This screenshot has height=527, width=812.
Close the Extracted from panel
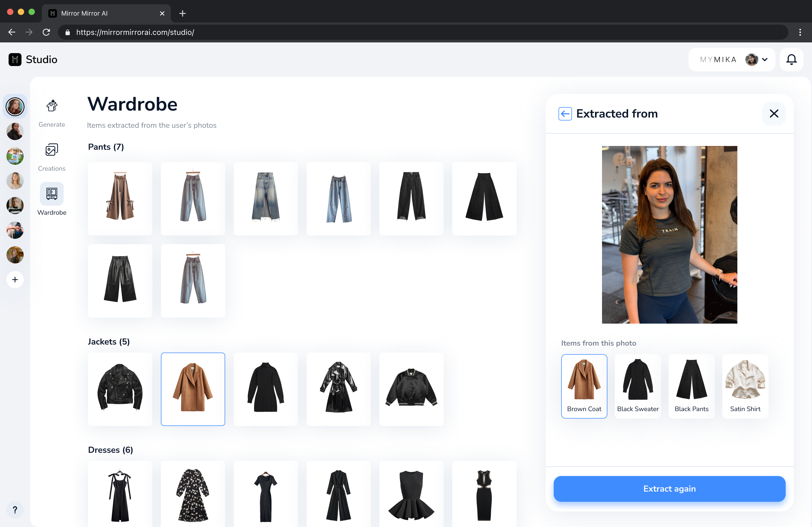774,114
